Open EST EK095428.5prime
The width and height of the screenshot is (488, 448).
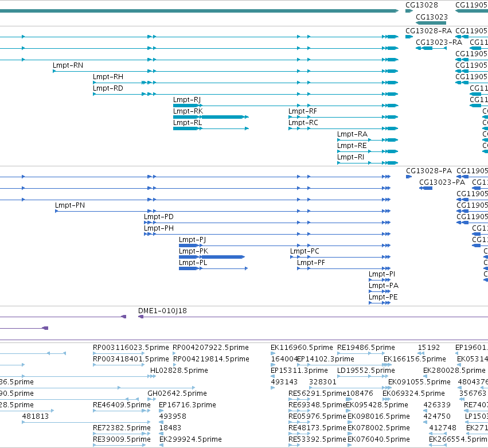377,405
